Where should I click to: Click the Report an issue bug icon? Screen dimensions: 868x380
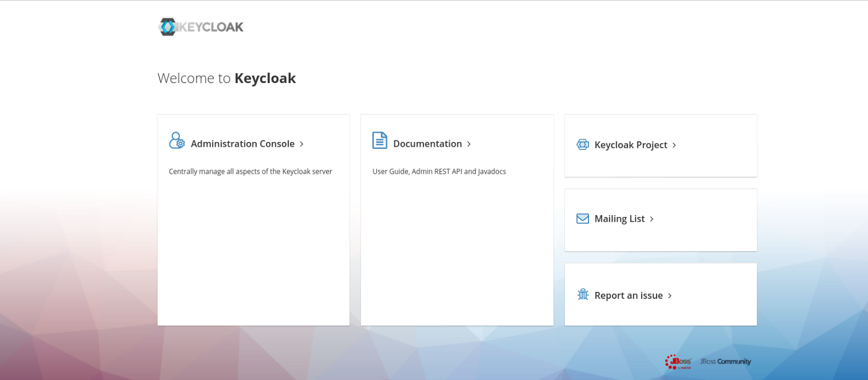(x=583, y=294)
